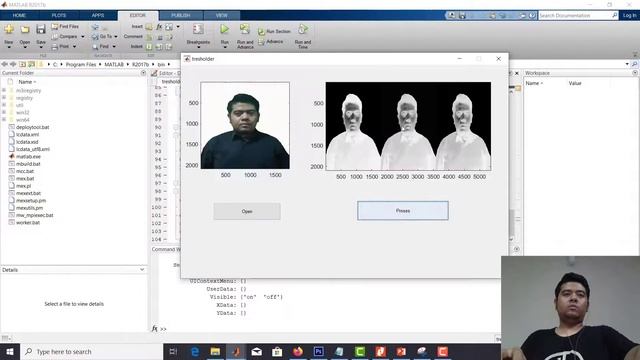The image size is (640, 360).
Task: Open the HOME ribbon tab
Action: (x=19, y=16)
